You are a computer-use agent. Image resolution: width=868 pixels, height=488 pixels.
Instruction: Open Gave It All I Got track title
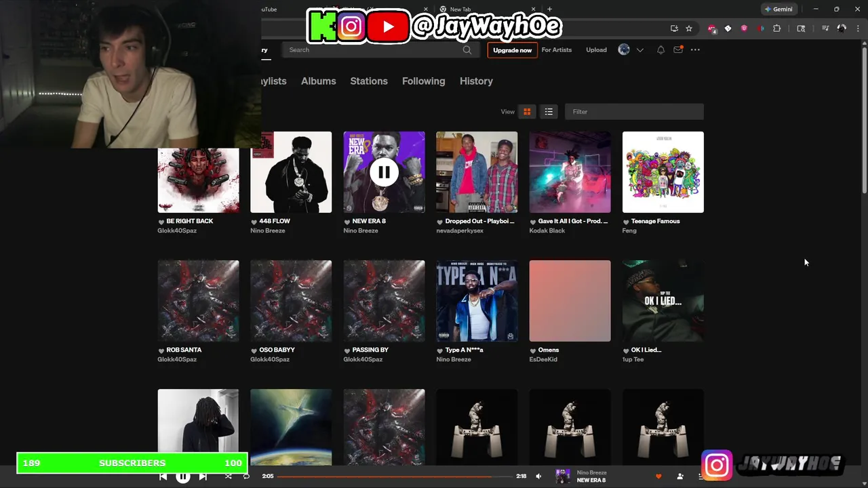(x=573, y=222)
